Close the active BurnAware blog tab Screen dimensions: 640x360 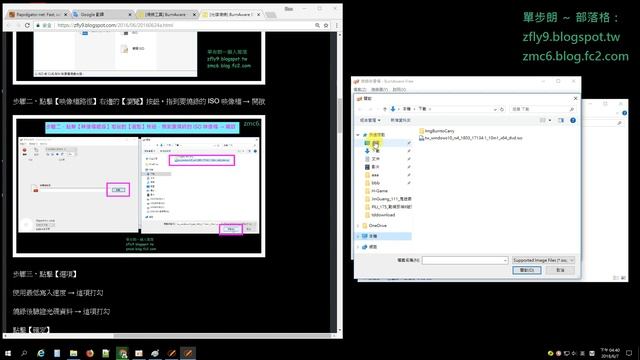258,14
